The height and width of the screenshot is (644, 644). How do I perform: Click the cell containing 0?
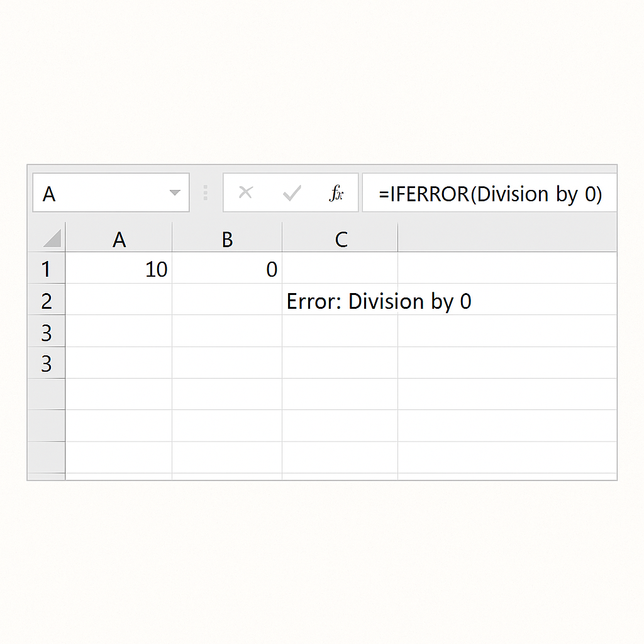point(227,269)
